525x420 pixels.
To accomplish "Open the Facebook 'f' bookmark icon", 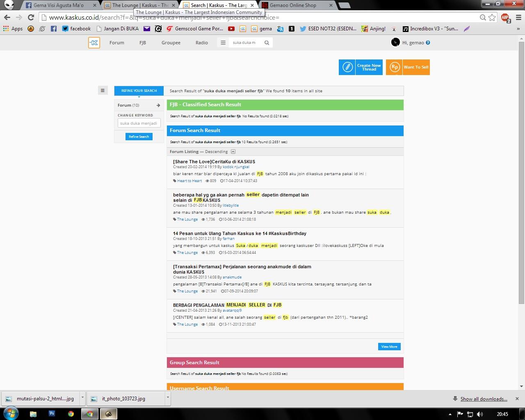I will point(54,29).
